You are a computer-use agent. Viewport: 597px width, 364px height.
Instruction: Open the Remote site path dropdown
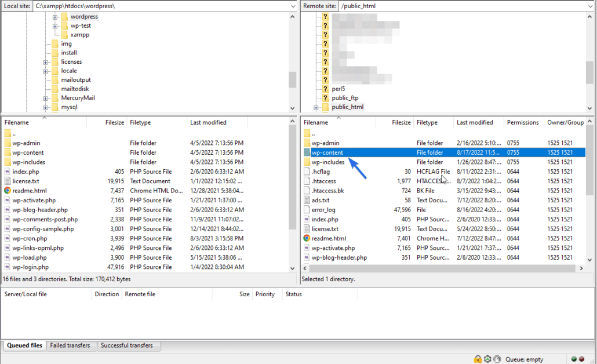[590, 6]
